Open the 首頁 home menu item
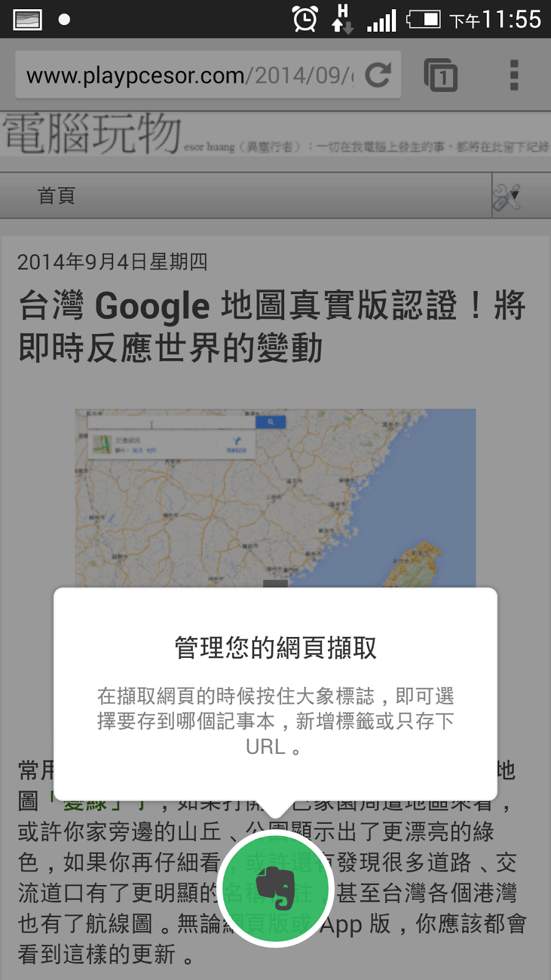 tap(56, 196)
